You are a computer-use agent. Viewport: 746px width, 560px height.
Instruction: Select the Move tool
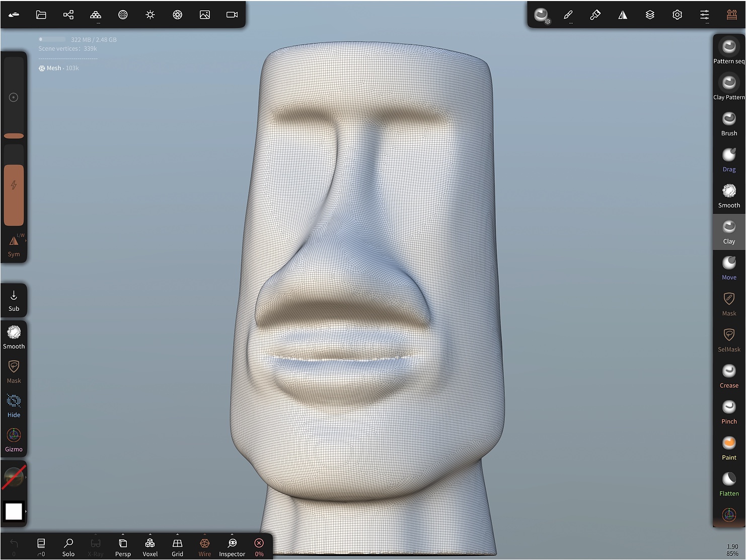pos(729,267)
